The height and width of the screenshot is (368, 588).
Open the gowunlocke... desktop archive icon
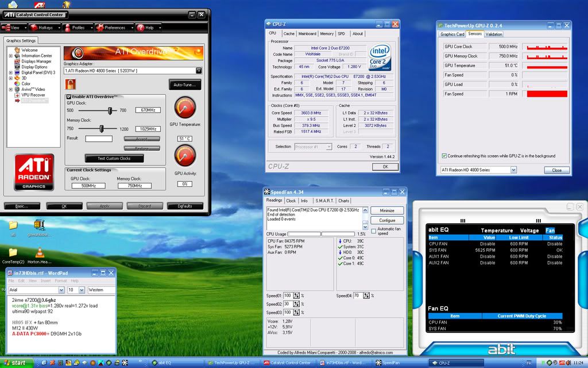tap(40, 225)
